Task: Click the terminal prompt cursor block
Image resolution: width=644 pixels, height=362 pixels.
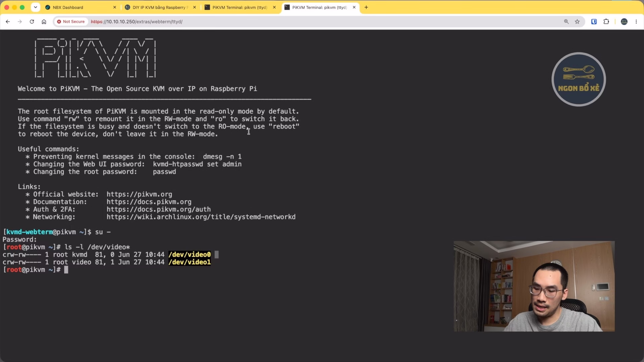Action: click(x=66, y=270)
